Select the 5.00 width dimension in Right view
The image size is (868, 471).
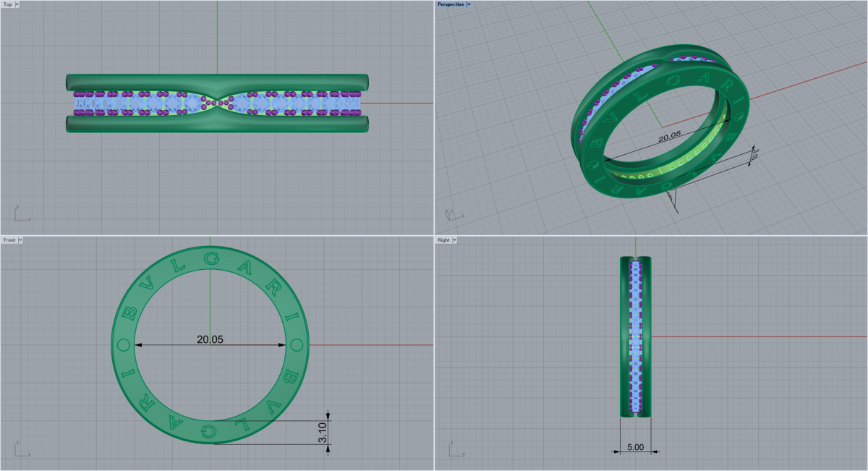tap(636, 448)
